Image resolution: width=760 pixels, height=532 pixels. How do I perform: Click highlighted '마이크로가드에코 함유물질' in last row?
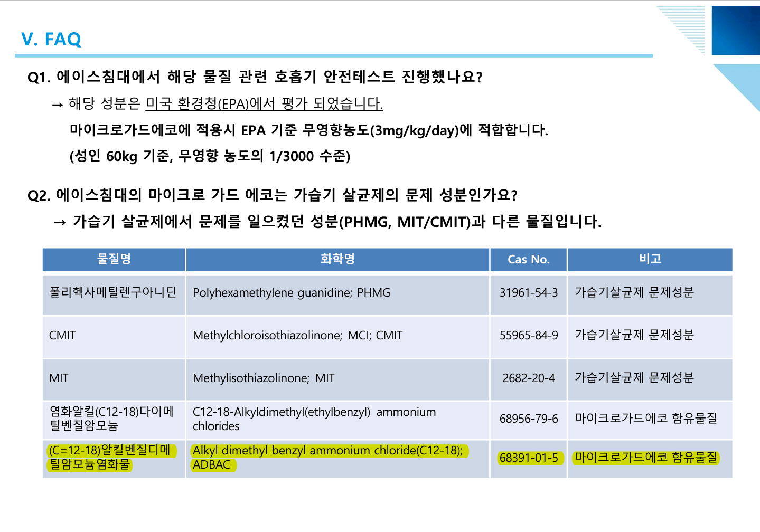pyautogui.click(x=647, y=458)
